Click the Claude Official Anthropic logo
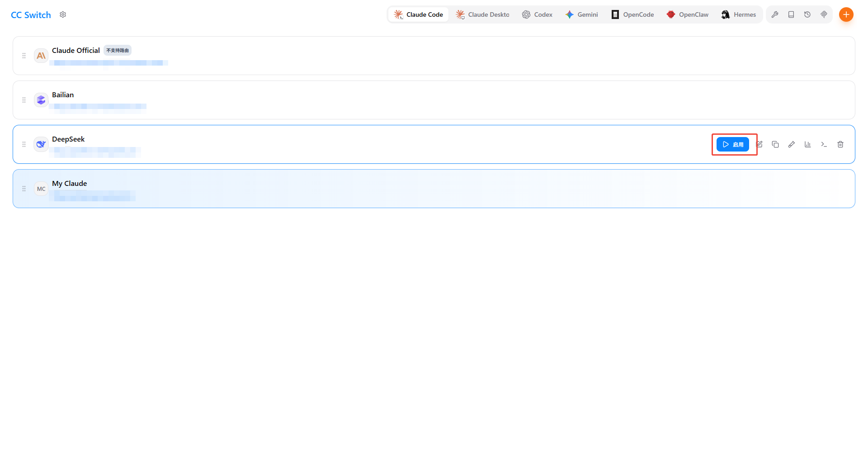Screen dimensions: 868x460 41,56
